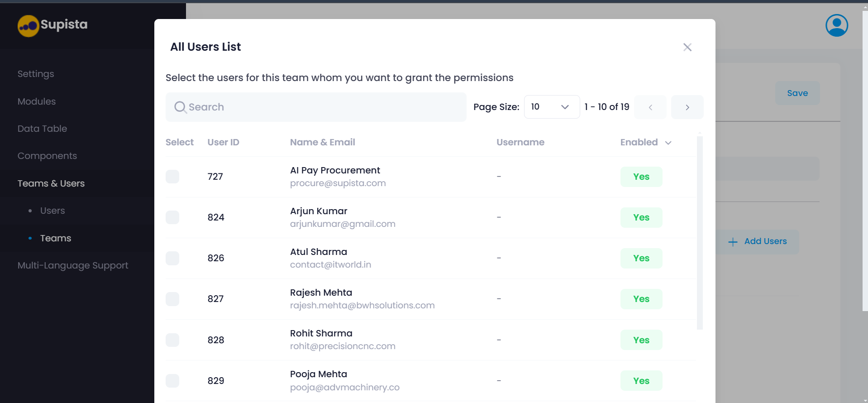The width and height of the screenshot is (868, 403).
Task: Go to the Users menu item
Action: (x=52, y=211)
